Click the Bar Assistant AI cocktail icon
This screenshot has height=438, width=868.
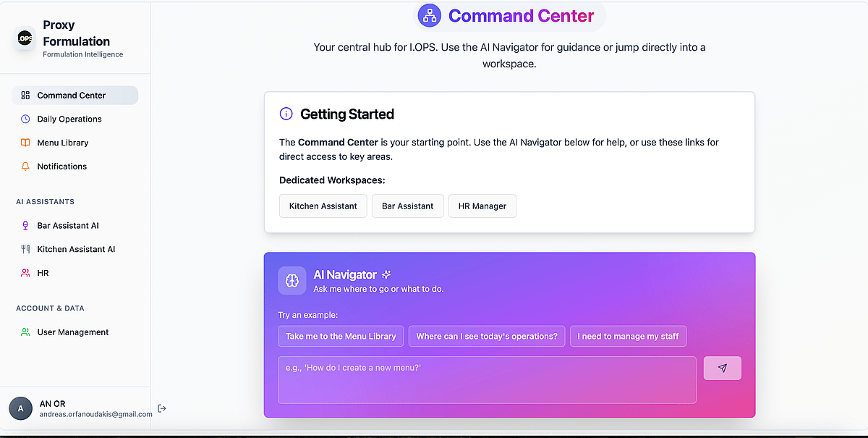[25, 226]
